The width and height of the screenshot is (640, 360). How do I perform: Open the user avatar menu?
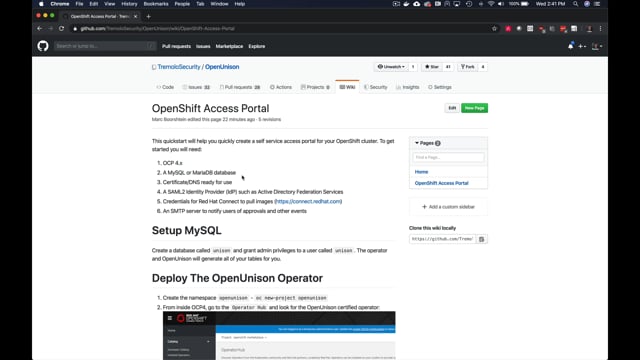tap(597, 46)
